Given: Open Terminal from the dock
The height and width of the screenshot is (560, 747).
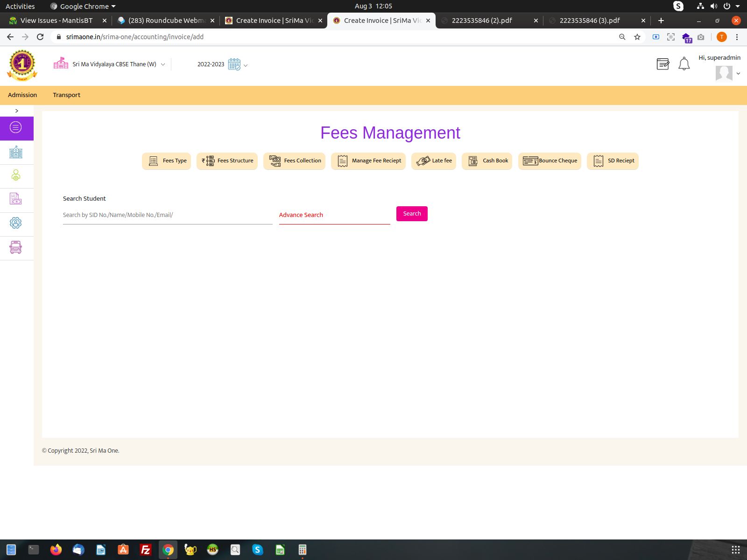Looking at the screenshot, I should point(34,550).
